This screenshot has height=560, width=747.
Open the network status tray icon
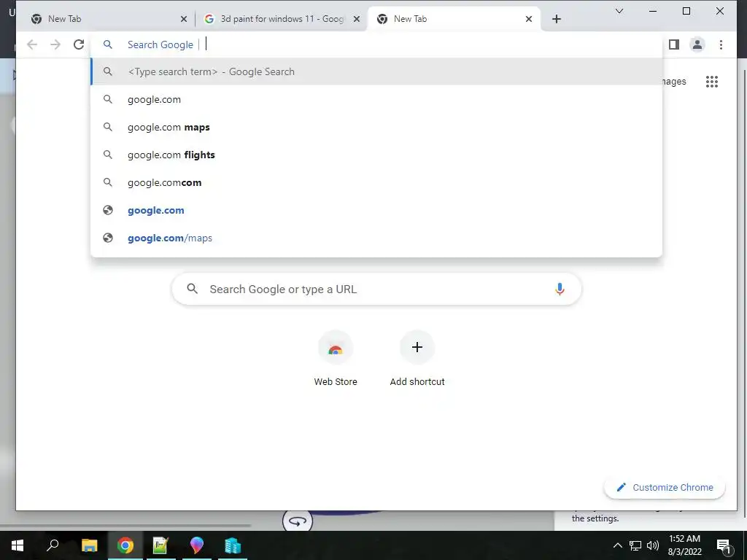tap(635, 545)
